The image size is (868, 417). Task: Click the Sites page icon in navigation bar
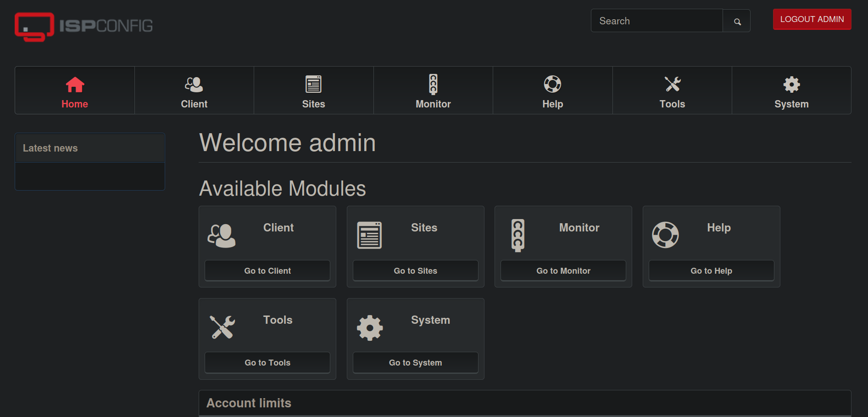tap(314, 85)
